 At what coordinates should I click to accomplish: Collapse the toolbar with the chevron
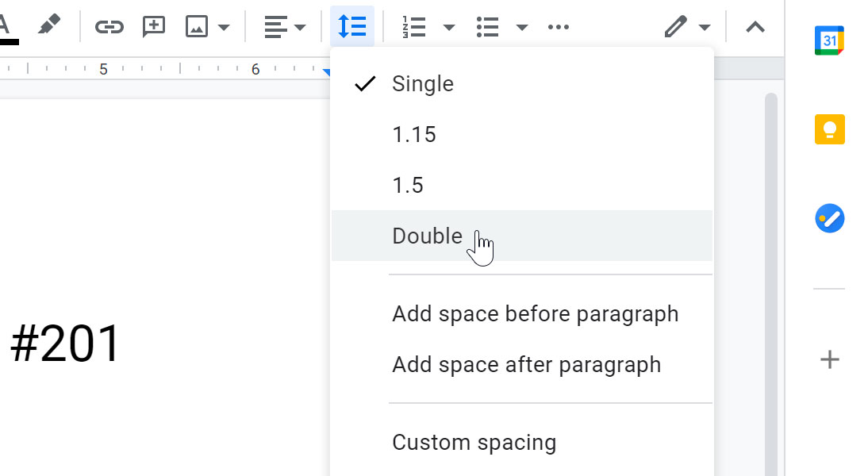[755, 26]
